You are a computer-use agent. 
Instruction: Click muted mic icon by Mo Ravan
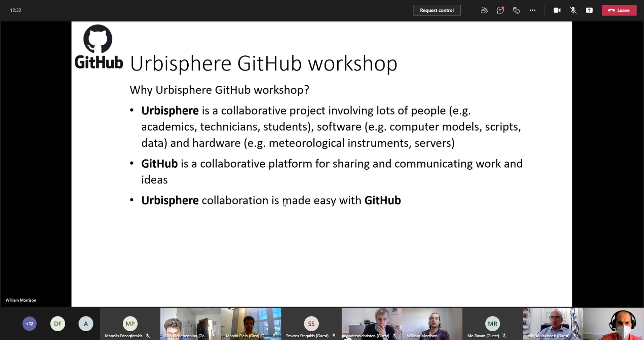click(x=504, y=336)
